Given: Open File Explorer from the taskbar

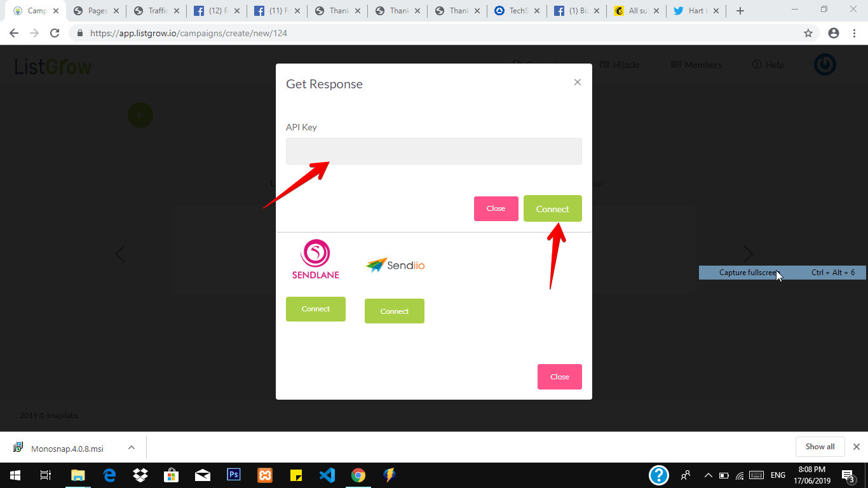Looking at the screenshot, I should tap(78, 475).
